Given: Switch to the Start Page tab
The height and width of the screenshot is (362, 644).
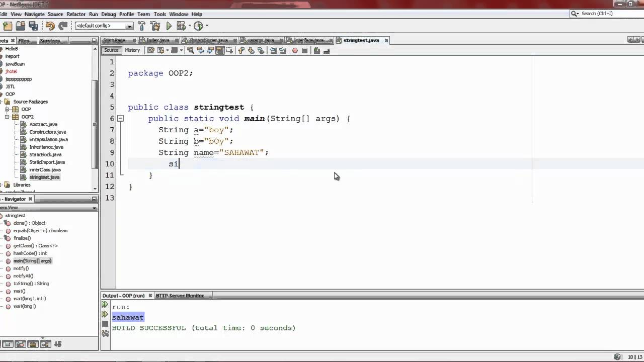Looking at the screenshot, I should point(114,40).
